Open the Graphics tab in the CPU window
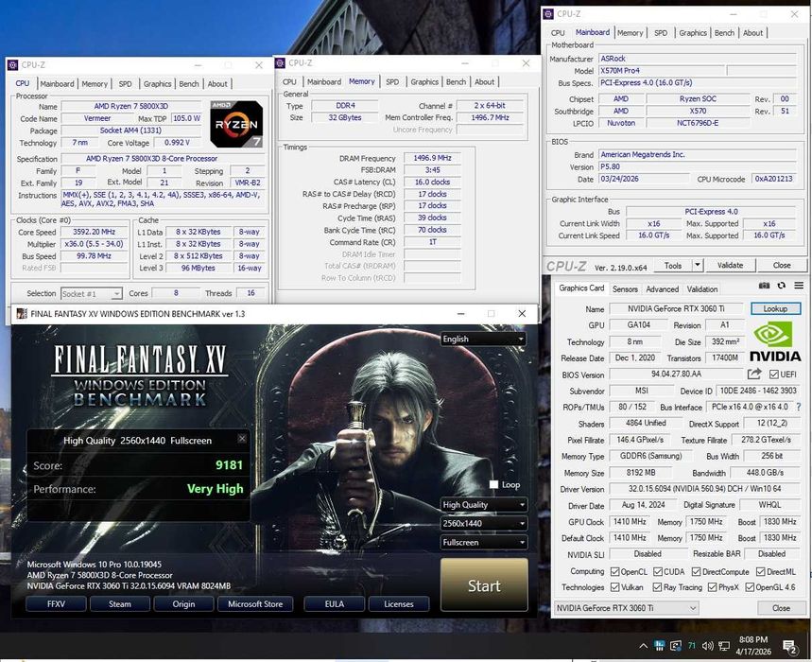The height and width of the screenshot is (662, 812). (158, 83)
